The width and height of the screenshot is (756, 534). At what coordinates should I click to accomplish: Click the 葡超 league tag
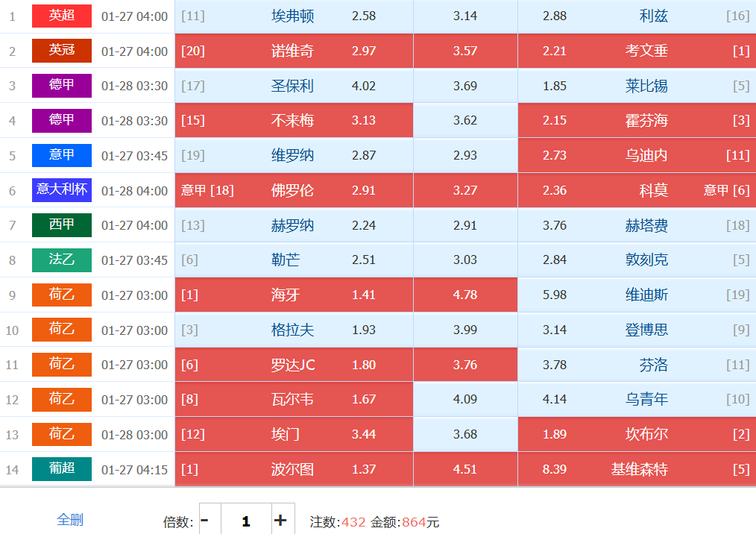pyautogui.click(x=62, y=469)
